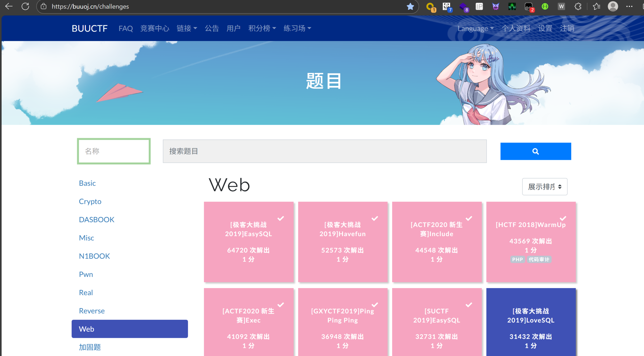Open the 展示排序 sort selector
Image resolution: width=644 pixels, height=356 pixels.
click(x=545, y=187)
